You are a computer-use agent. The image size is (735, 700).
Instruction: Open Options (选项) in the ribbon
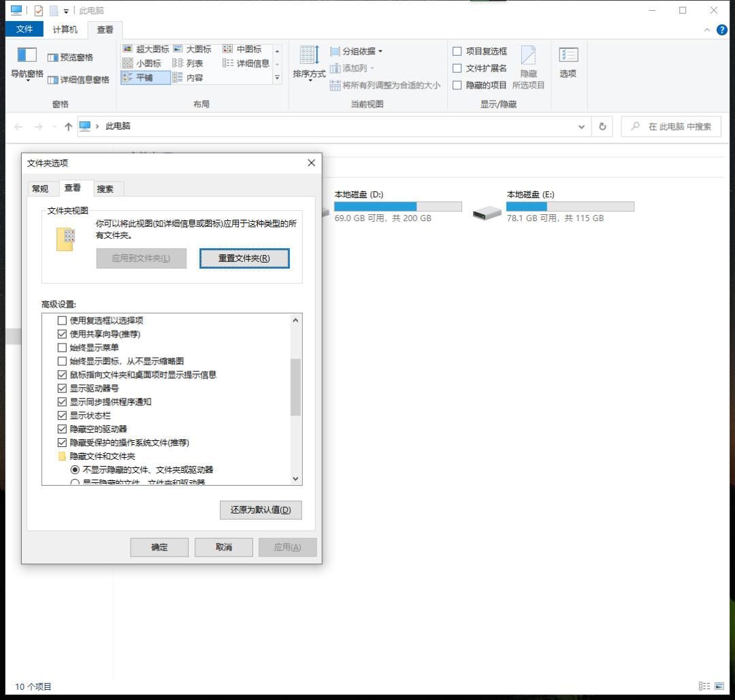click(568, 62)
